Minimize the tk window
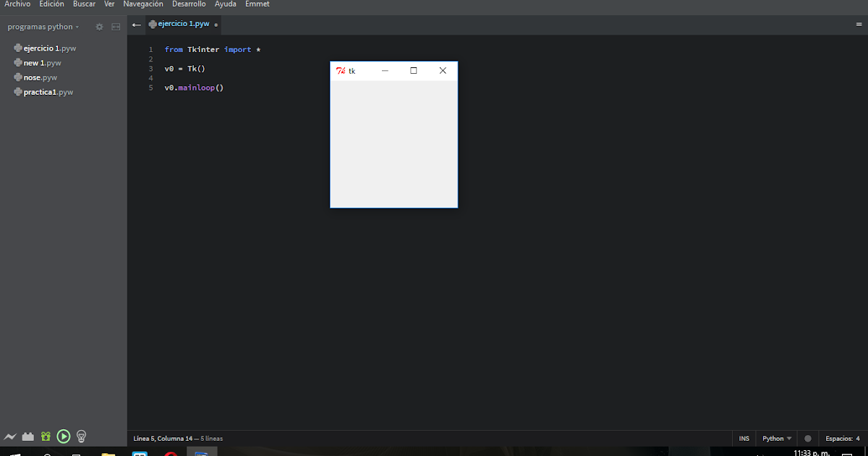The image size is (868, 456). pyautogui.click(x=385, y=71)
